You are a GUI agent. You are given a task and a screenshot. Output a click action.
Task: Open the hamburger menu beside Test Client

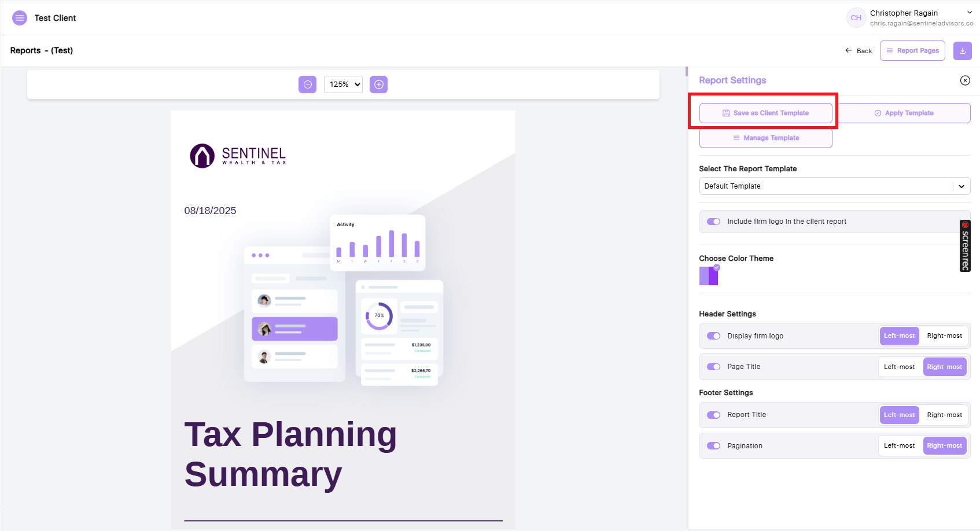pyautogui.click(x=20, y=18)
